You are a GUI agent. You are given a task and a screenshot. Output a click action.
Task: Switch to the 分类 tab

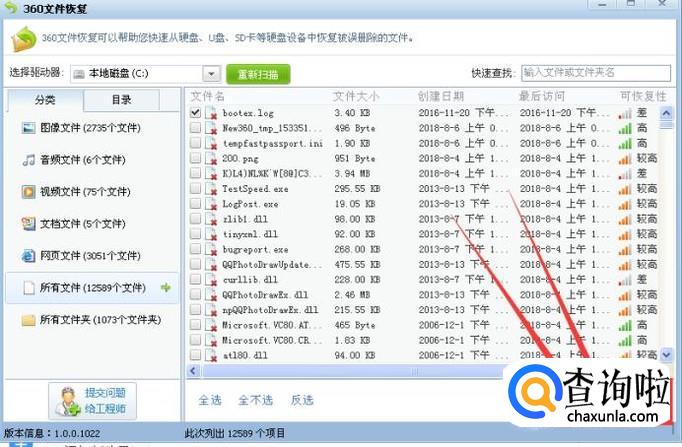[x=44, y=100]
